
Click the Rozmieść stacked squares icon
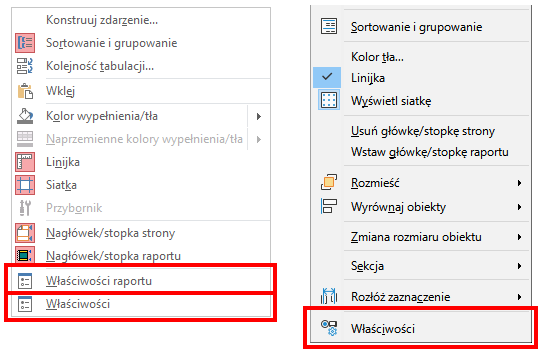click(329, 182)
